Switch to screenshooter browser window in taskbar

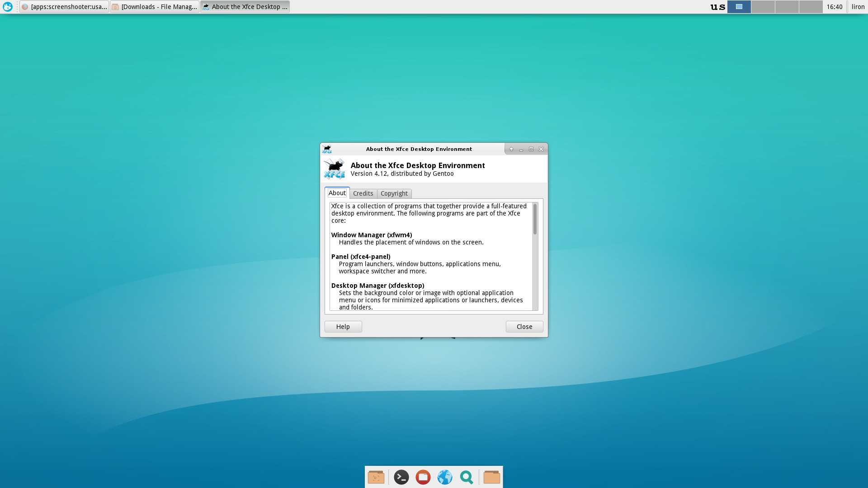click(64, 7)
